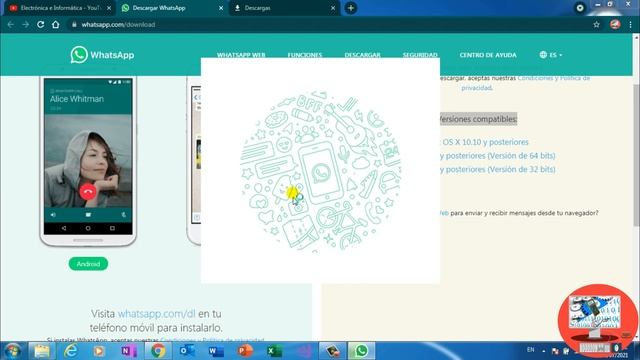Click the Alice Whitman phone call image

pyautogui.click(x=88, y=157)
